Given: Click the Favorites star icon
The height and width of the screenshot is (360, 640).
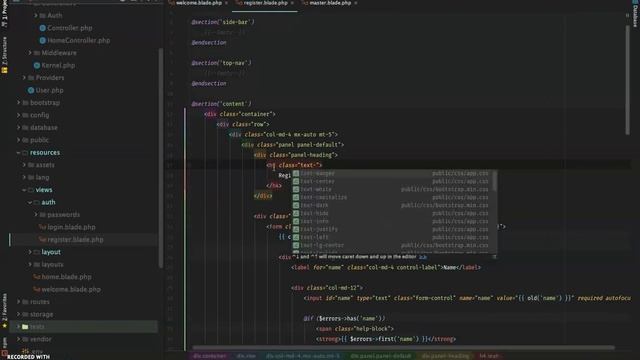Looking at the screenshot, I should tap(4, 326).
